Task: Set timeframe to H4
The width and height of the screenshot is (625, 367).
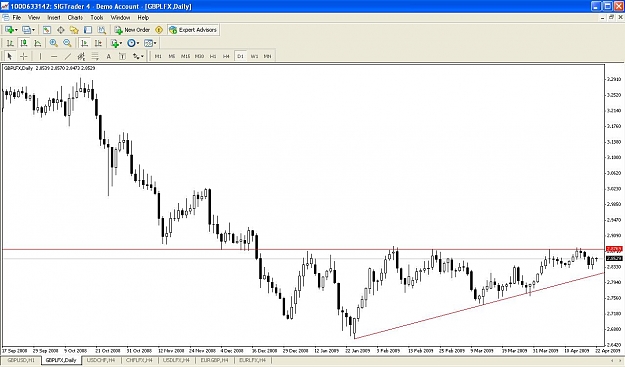Action: (x=226, y=56)
